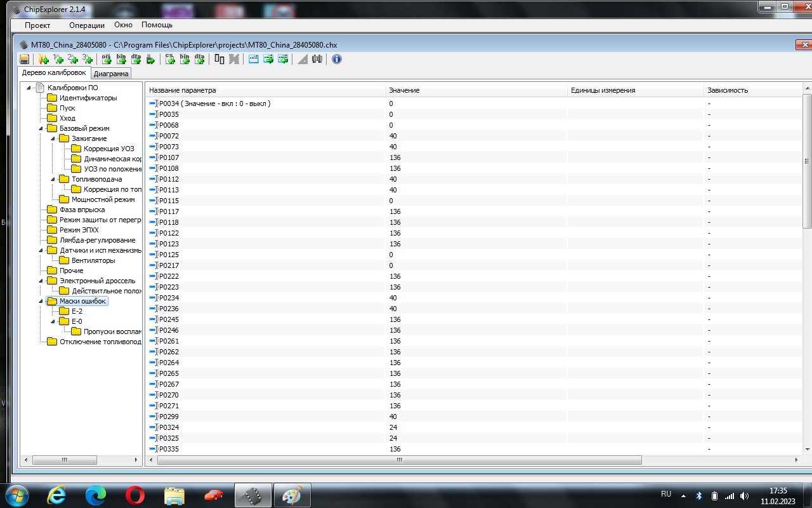Image resolution: width=812 pixels, height=508 pixels.
Task: Collapse the Маски ошибок tree node
Action: (x=41, y=301)
